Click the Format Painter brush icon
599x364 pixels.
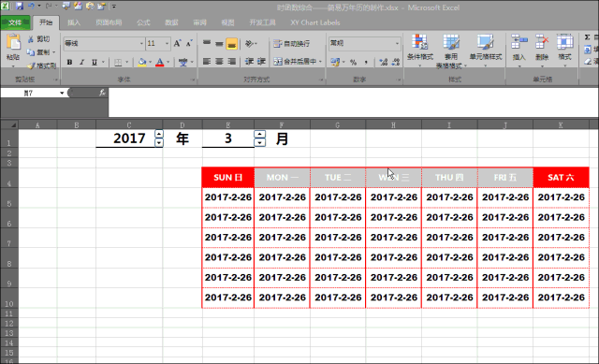[x=31, y=66]
